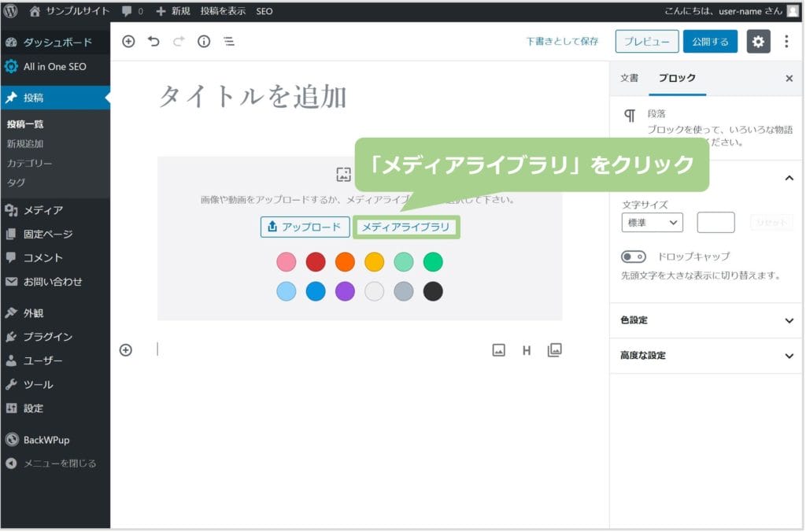Image resolution: width=806 pixels, height=532 pixels.
Task: Click the タイトルを追加 title field
Action: click(x=253, y=96)
